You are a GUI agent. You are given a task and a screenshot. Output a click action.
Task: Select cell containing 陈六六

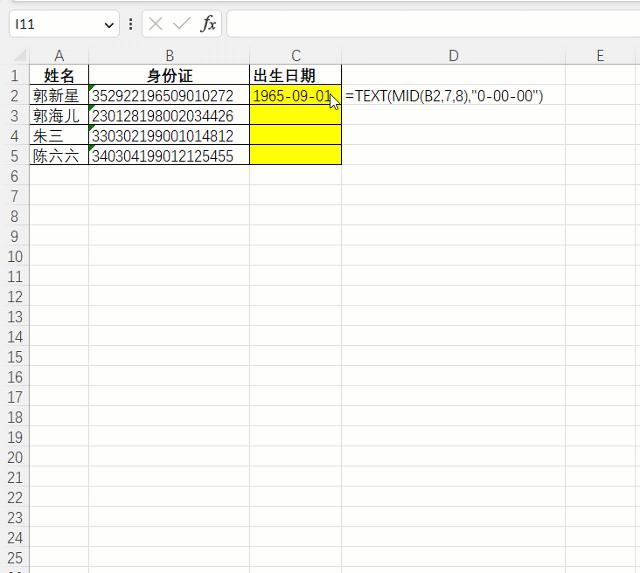[59, 155]
